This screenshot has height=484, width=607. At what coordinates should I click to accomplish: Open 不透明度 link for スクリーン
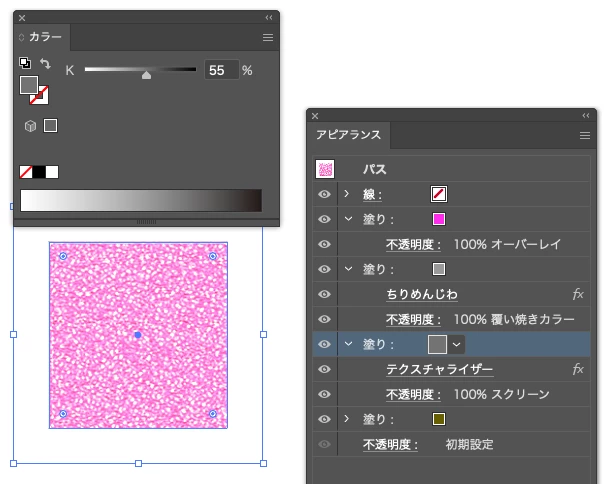[x=413, y=395]
